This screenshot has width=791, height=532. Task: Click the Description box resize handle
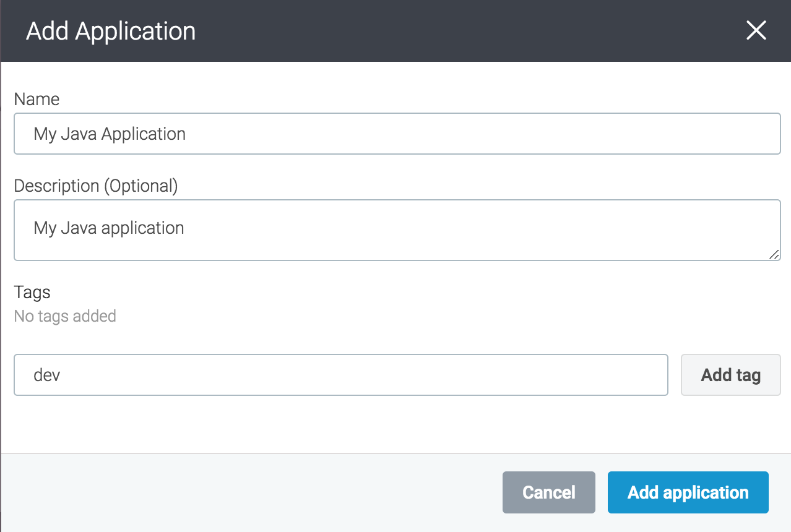click(774, 254)
